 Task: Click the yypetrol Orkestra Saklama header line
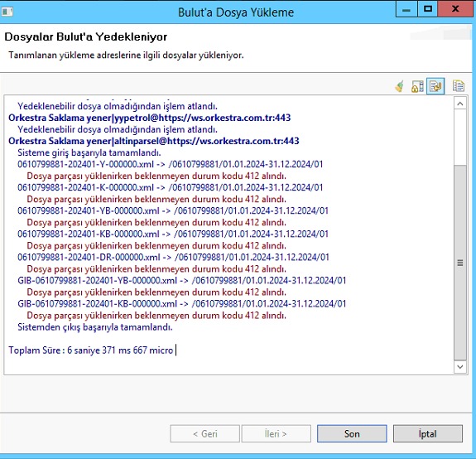(149, 118)
